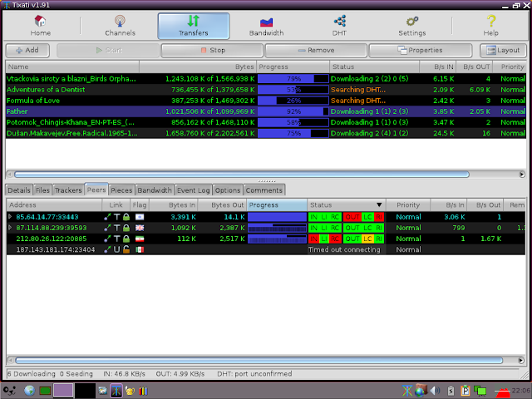Sort transfers by Progress column
Screen dimensions: 532x399
point(293,66)
